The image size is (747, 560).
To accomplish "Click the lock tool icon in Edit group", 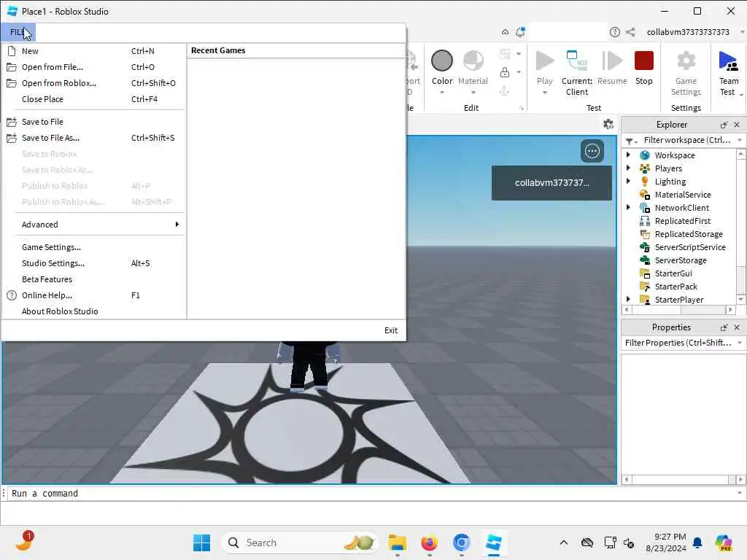I will tap(505, 72).
